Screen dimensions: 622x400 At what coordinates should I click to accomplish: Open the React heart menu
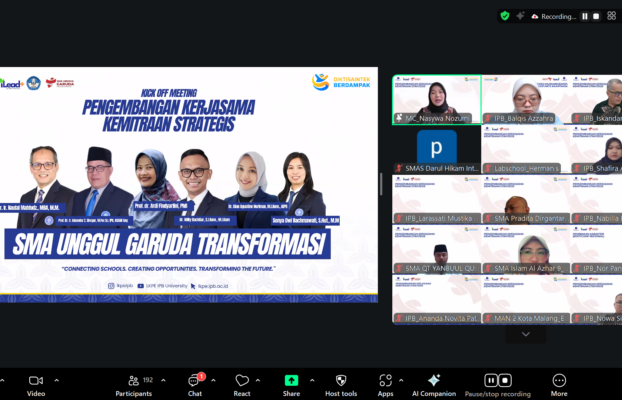pos(242,385)
